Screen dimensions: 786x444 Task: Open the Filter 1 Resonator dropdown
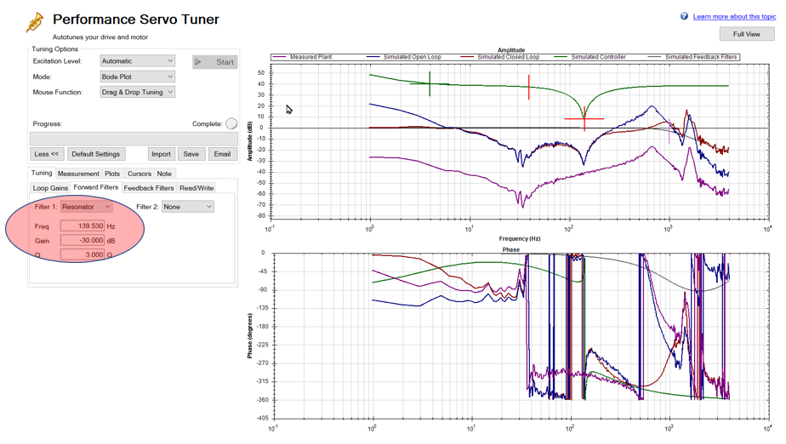(86, 206)
